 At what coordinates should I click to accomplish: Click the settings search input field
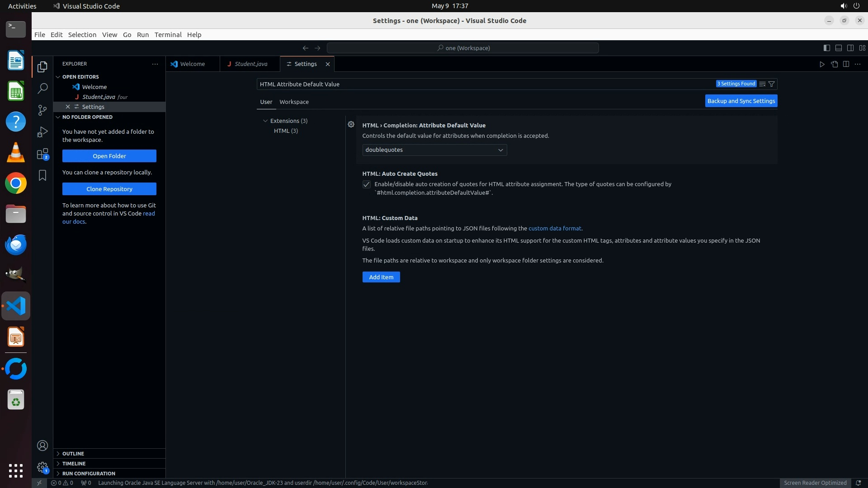pos(484,84)
